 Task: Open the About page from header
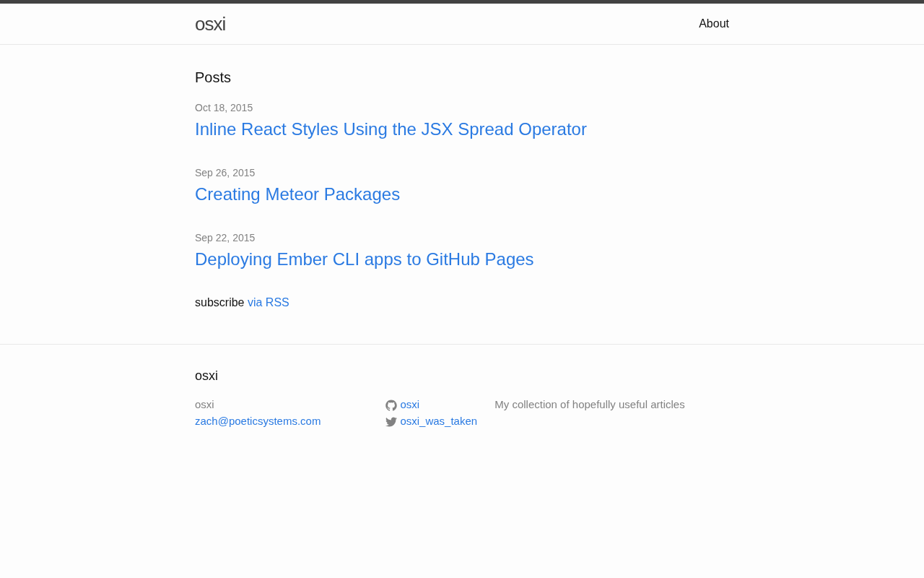click(713, 24)
